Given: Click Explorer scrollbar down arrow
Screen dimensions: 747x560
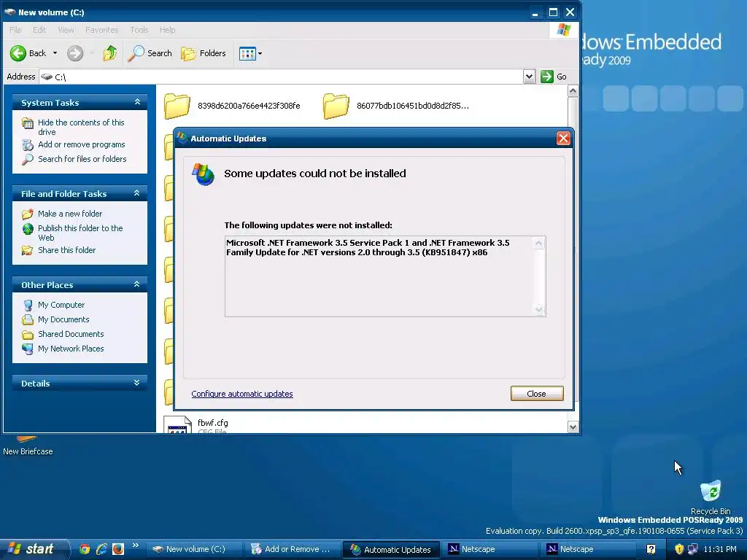Looking at the screenshot, I should click(573, 427).
